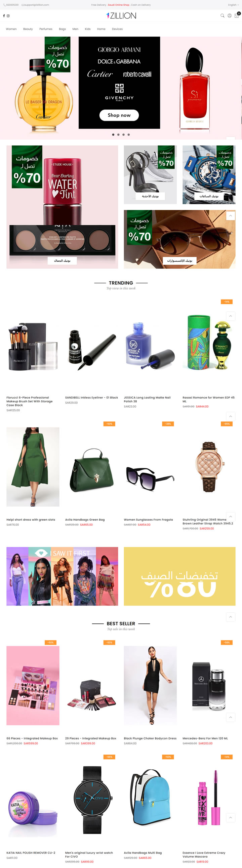Open SANDIBELL Inkless Eyeliner product link
The height and width of the screenshot is (868, 242).
click(91, 398)
